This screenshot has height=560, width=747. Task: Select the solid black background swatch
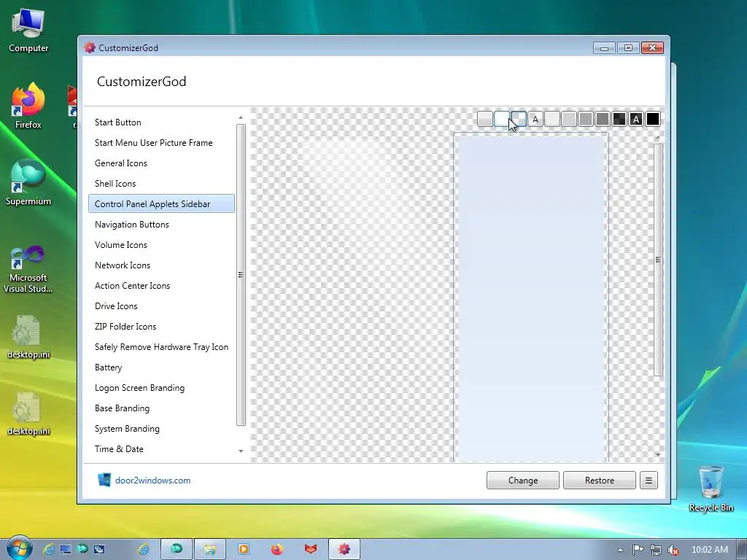[653, 119]
